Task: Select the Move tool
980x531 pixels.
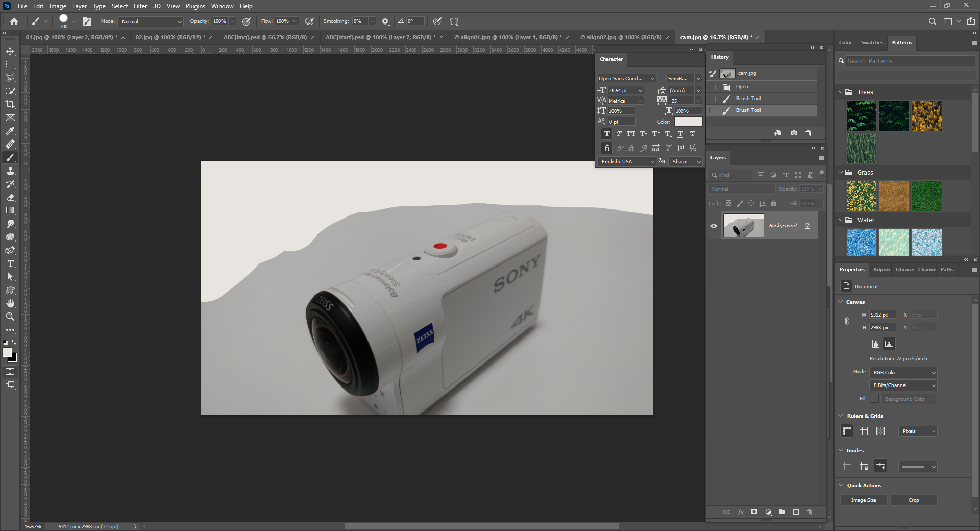Action: 10,51
